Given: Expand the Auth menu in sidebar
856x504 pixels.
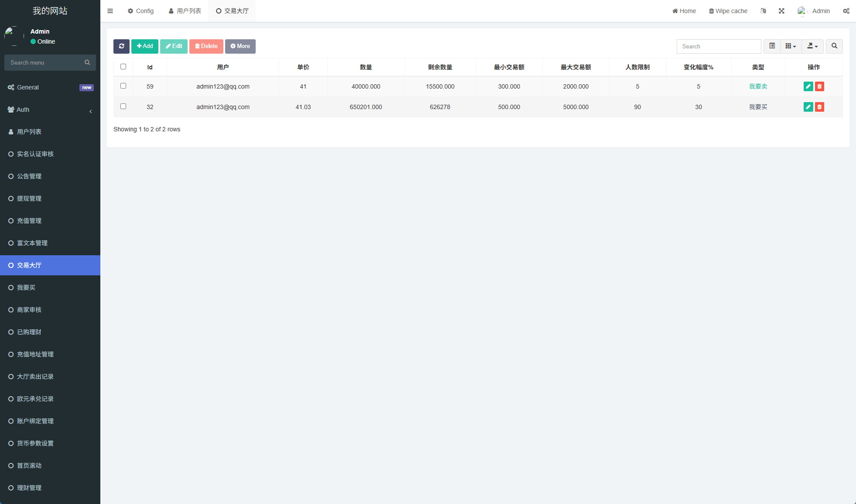Looking at the screenshot, I should click(50, 110).
